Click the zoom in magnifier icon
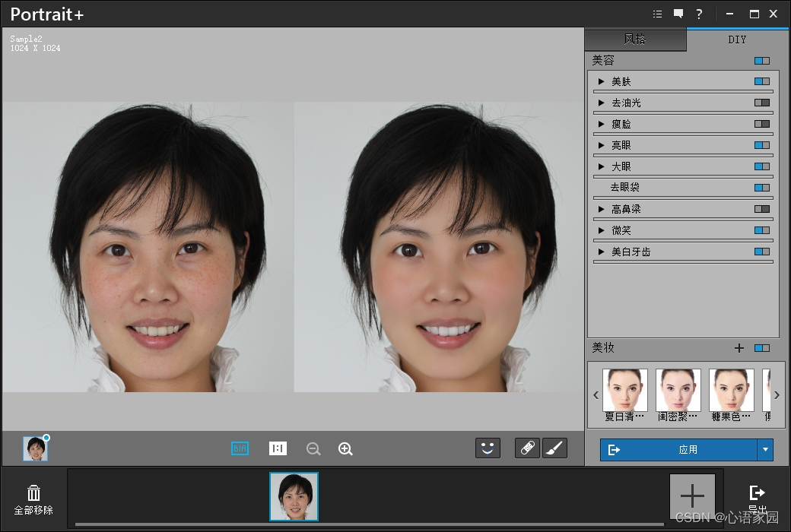791x532 pixels. [x=345, y=449]
